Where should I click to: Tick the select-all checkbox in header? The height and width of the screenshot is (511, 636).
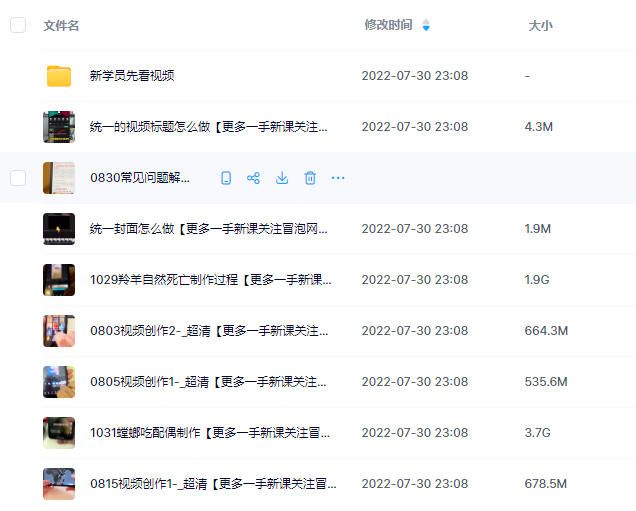tap(18, 25)
